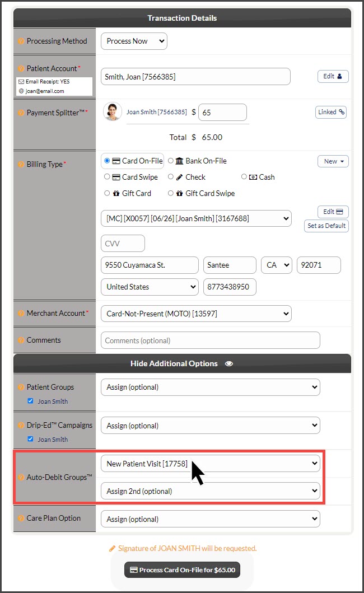
Task: Select Card On-File billing type
Action: [x=107, y=161]
